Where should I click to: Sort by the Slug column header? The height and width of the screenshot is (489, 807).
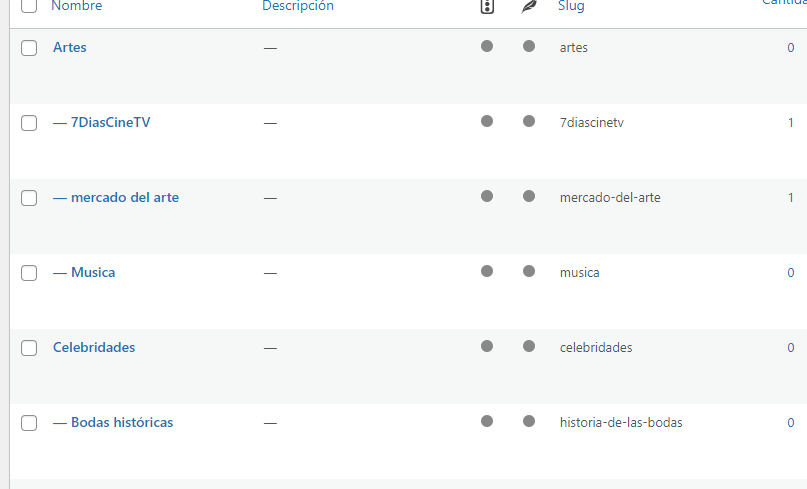[x=571, y=6]
